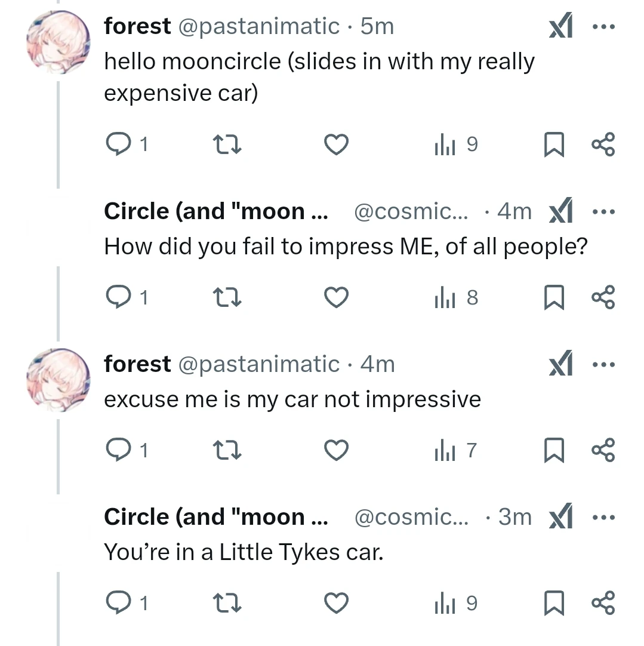Bookmark the "is my car not impressive" tweet
The image size is (644, 646).
point(554,451)
